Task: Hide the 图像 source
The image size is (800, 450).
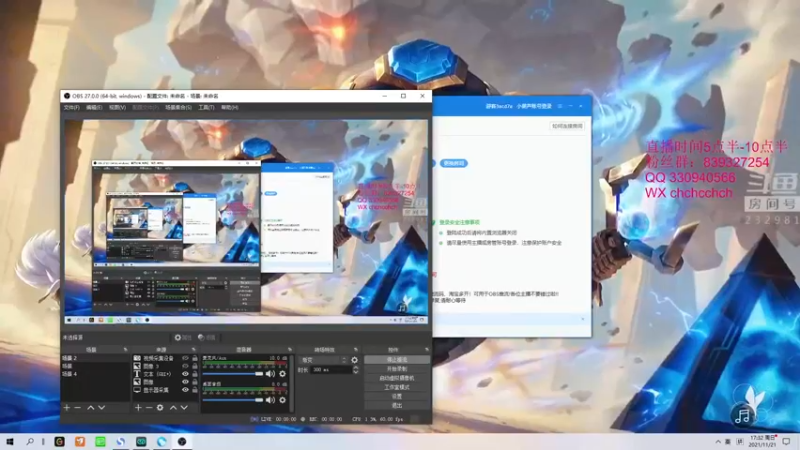Action: click(185, 382)
